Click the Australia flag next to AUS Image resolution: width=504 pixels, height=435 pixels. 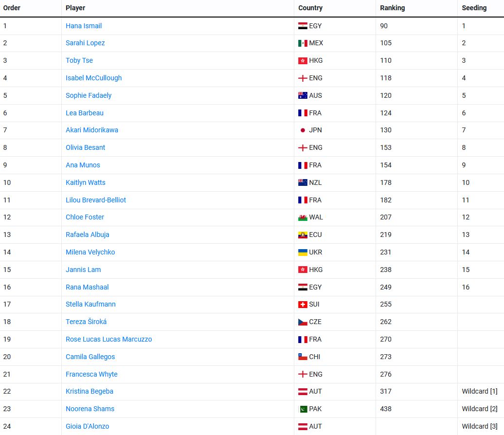coord(303,95)
